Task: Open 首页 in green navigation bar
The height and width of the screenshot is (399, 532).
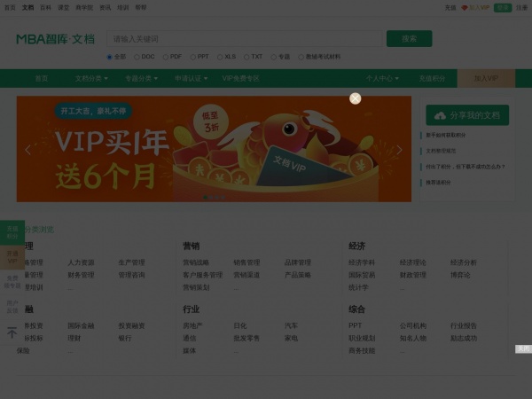Action: point(42,78)
